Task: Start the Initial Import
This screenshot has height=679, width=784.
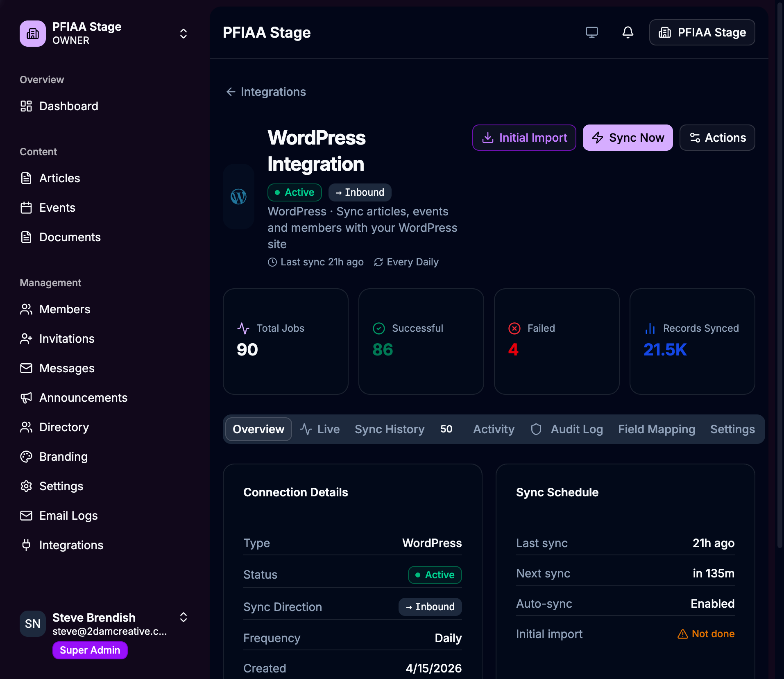Action: [524, 138]
